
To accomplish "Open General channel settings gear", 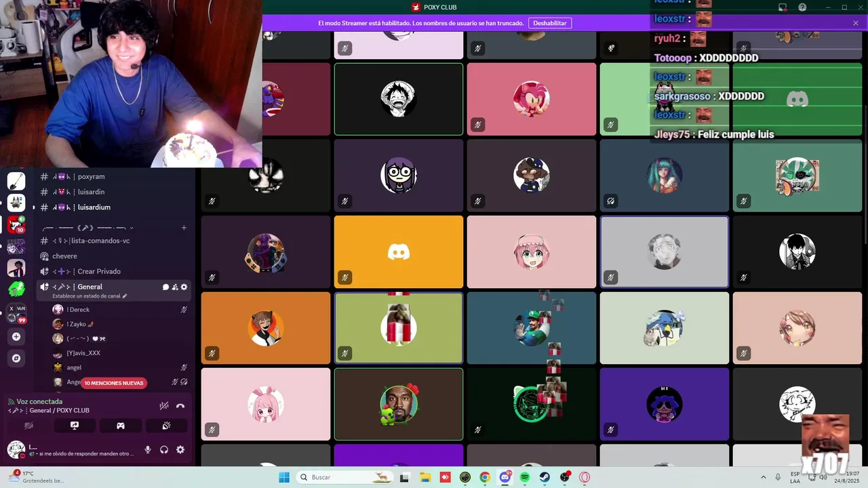I will [x=184, y=287].
